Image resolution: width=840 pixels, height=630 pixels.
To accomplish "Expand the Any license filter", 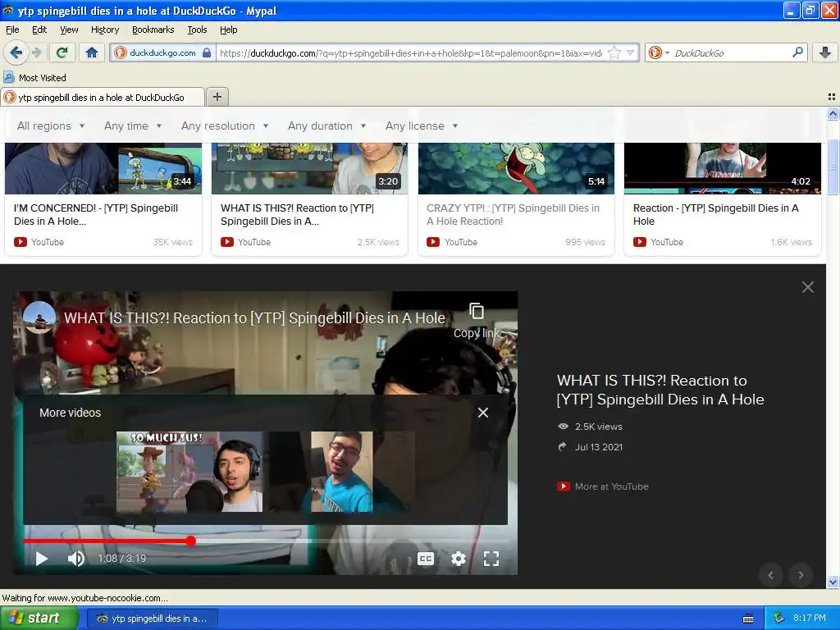I will tap(422, 126).
